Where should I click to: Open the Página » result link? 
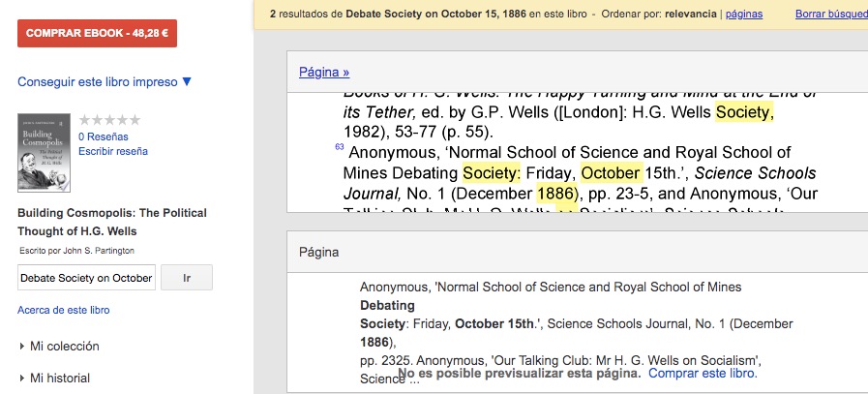click(x=324, y=72)
